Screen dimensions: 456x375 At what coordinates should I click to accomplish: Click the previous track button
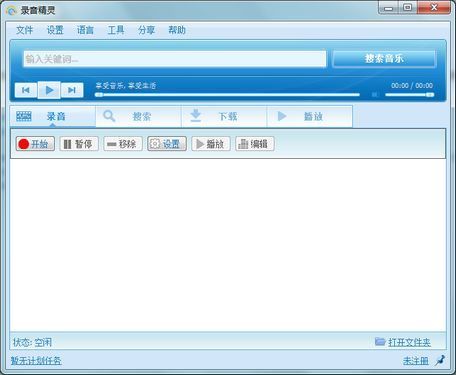coord(26,90)
